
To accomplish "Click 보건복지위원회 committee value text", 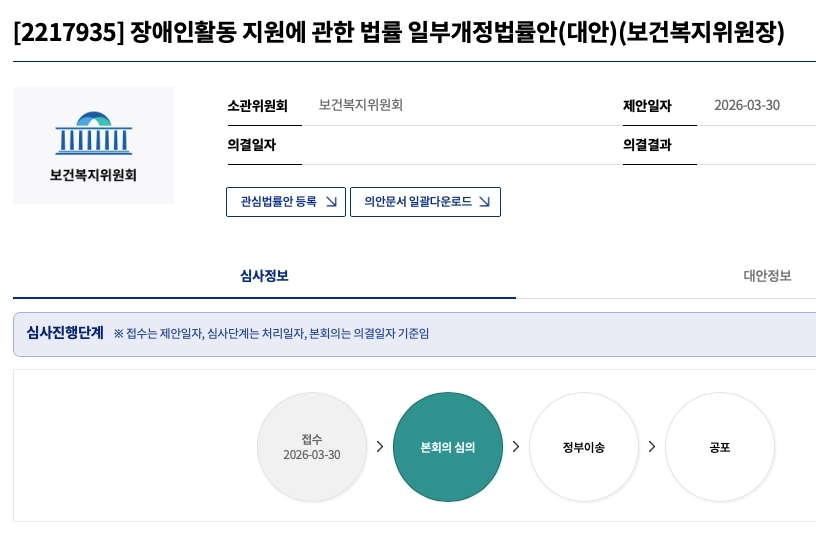I will (x=361, y=105).
